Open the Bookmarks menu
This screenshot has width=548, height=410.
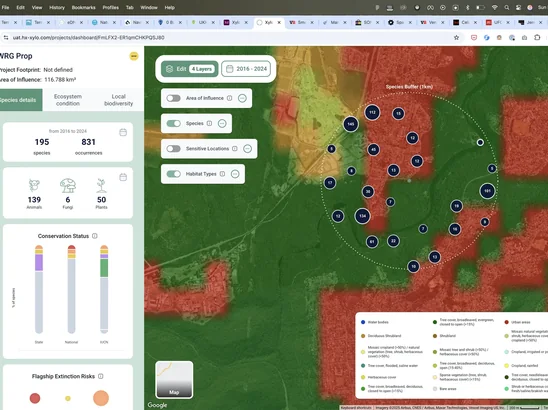[84, 7]
